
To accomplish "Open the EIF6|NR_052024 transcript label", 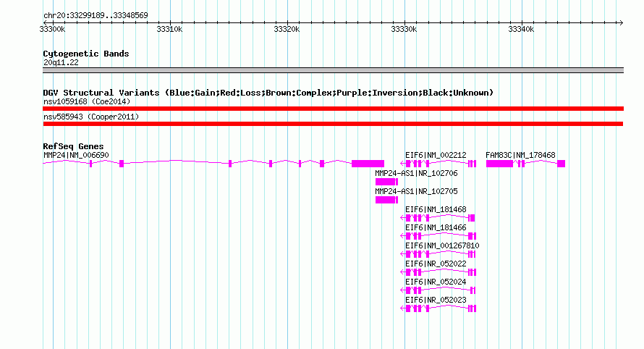I will 436,282.
